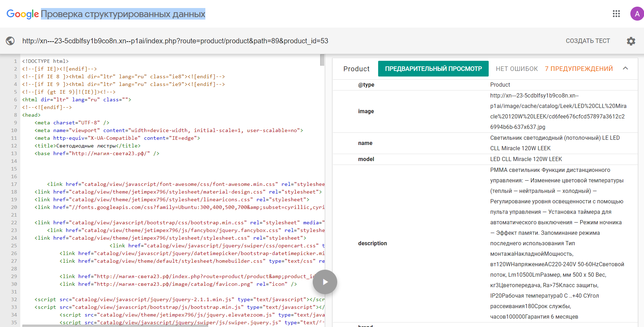Click the model value LED CLL Miracle 120W LEEK
Screen dimensions: 644x327
click(526, 159)
